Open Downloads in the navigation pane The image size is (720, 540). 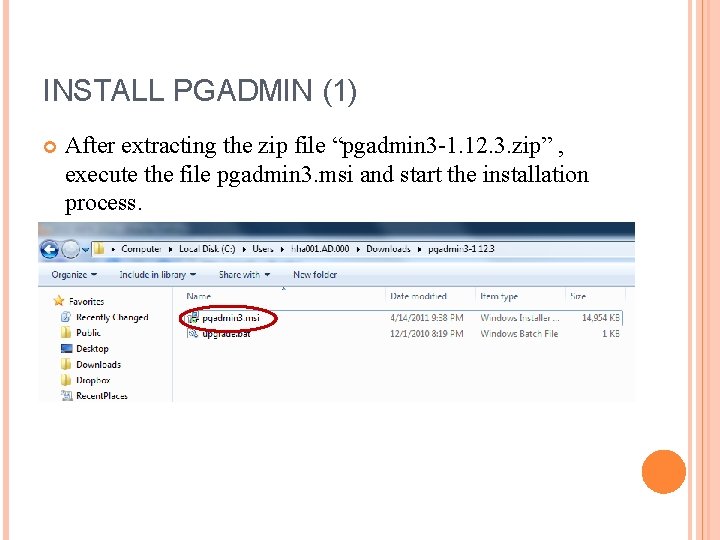tap(98, 365)
